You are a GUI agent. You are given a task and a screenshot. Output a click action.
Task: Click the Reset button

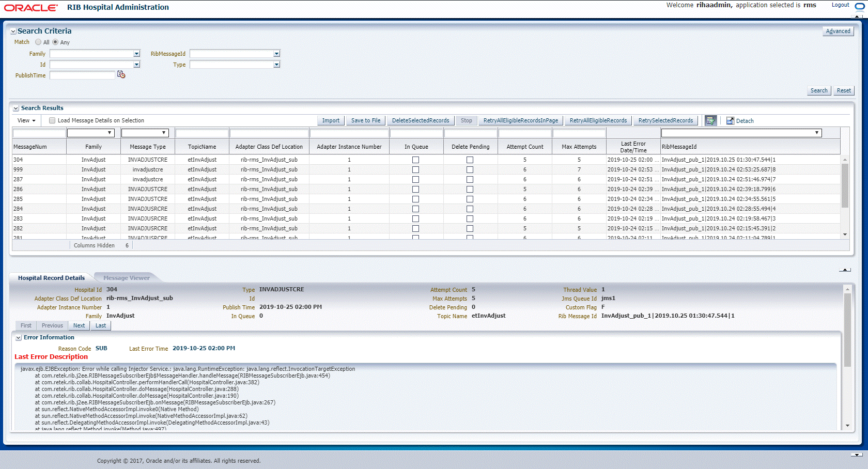point(844,90)
